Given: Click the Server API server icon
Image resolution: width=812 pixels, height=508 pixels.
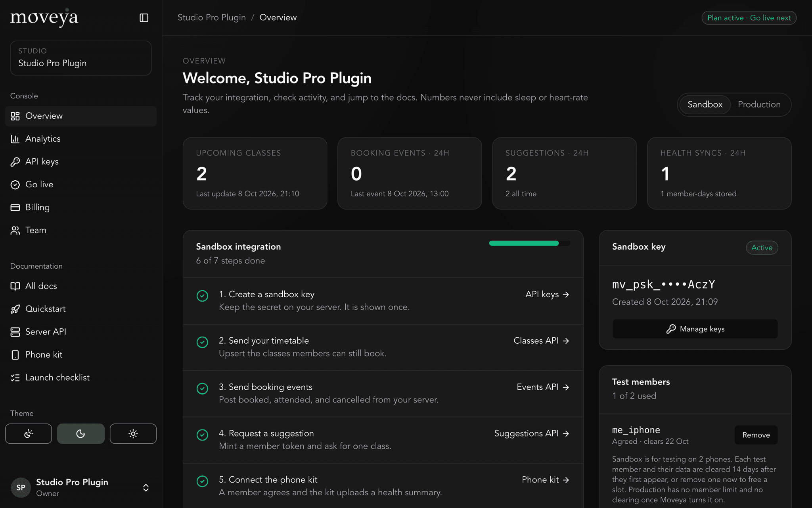Looking at the screenshot, I should pyautogui.click(x=15, y=332).
